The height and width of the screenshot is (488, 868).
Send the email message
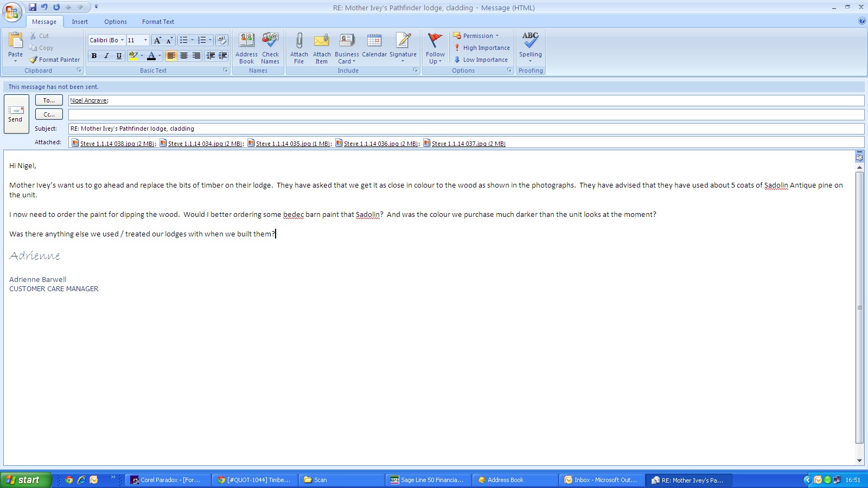click(16, 114)
